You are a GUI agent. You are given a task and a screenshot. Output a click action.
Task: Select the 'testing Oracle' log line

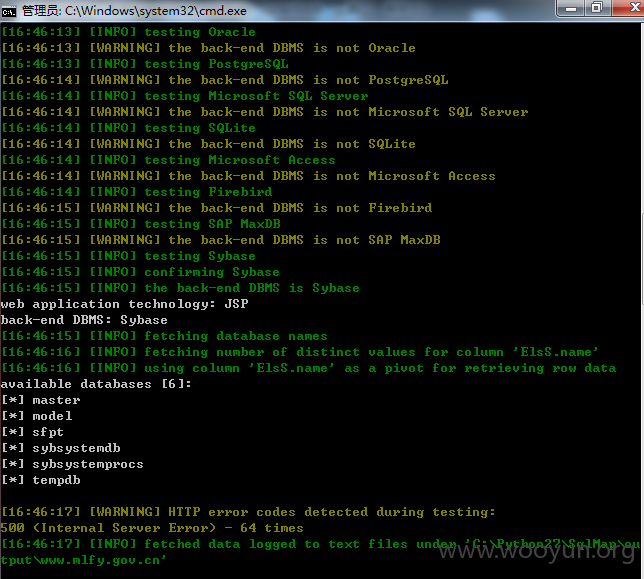[x=128, y=32]
